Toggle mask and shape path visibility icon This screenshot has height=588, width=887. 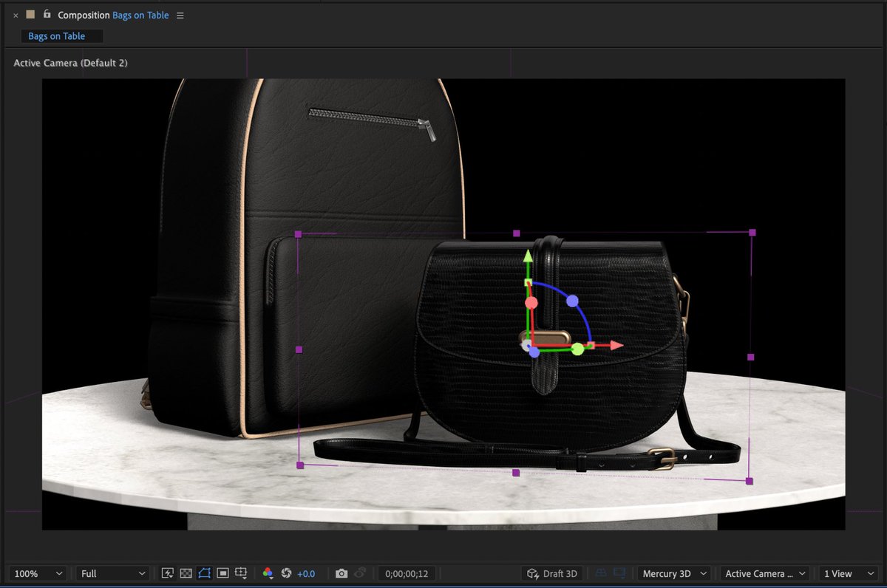coord(205,573)
